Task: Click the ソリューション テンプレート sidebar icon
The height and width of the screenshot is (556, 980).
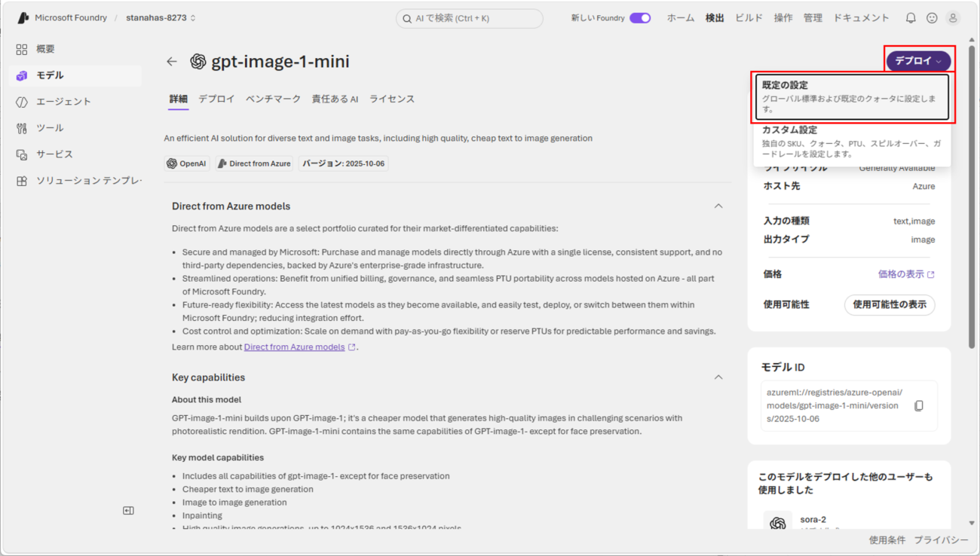Action: [22, 181]
